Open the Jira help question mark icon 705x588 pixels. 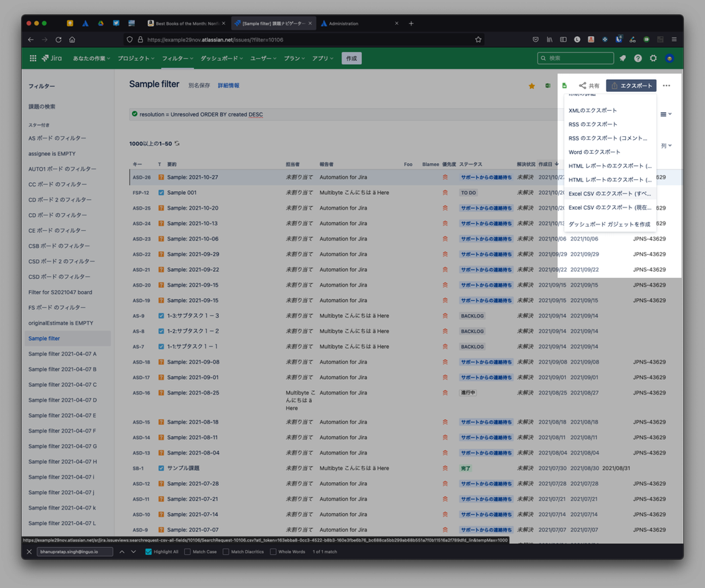[x=637, y=58]
